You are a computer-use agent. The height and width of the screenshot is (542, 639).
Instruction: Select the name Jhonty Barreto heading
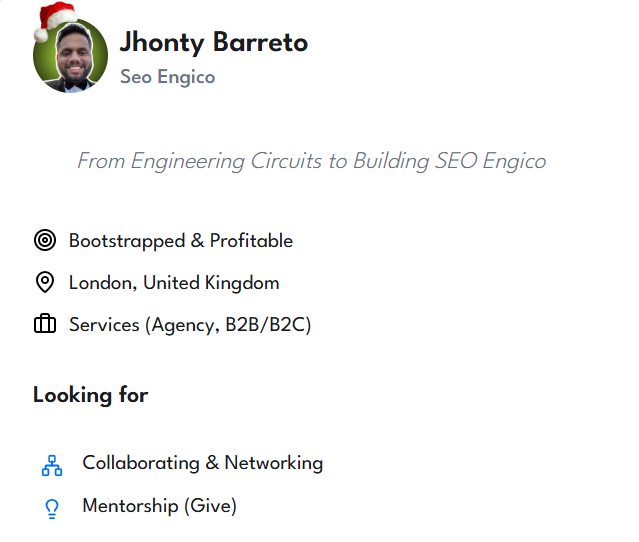[213, 42]
